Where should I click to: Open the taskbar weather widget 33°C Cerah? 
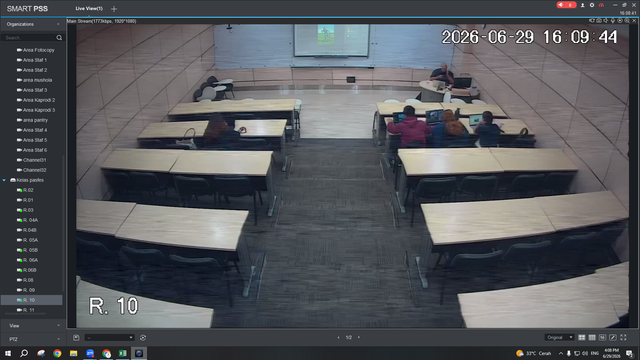533,353
